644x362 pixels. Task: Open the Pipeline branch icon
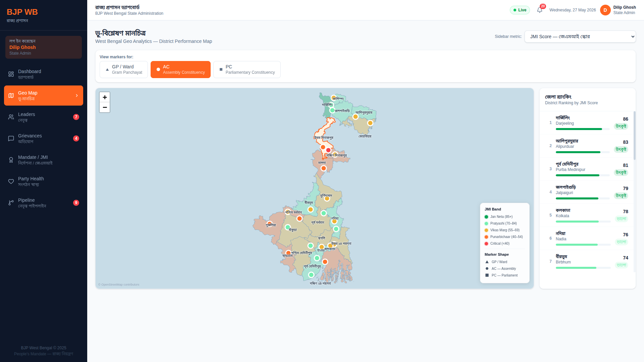tap(11, 203)
